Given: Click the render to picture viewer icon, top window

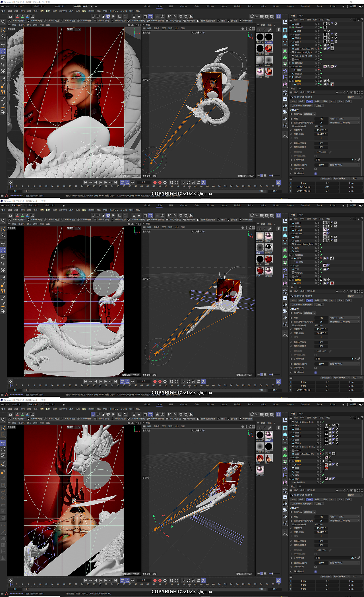Looking at the screenshot, I should tap(267, 16).
